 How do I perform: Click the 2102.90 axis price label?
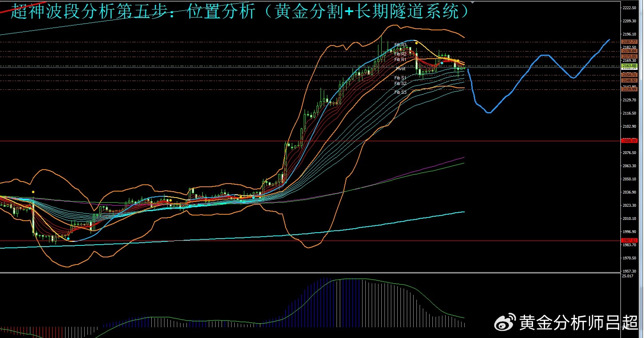[630, 127]
